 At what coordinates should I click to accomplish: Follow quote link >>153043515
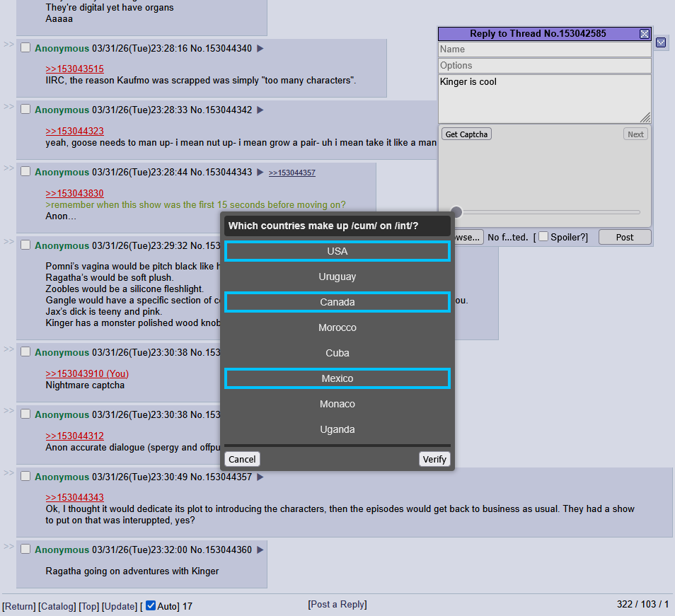point(74,69)
